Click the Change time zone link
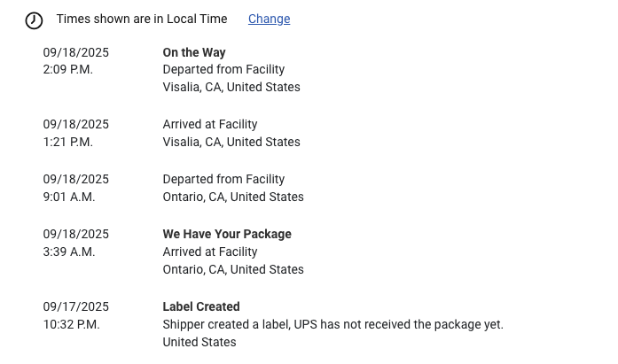618x364 pixels. point(269,19)
